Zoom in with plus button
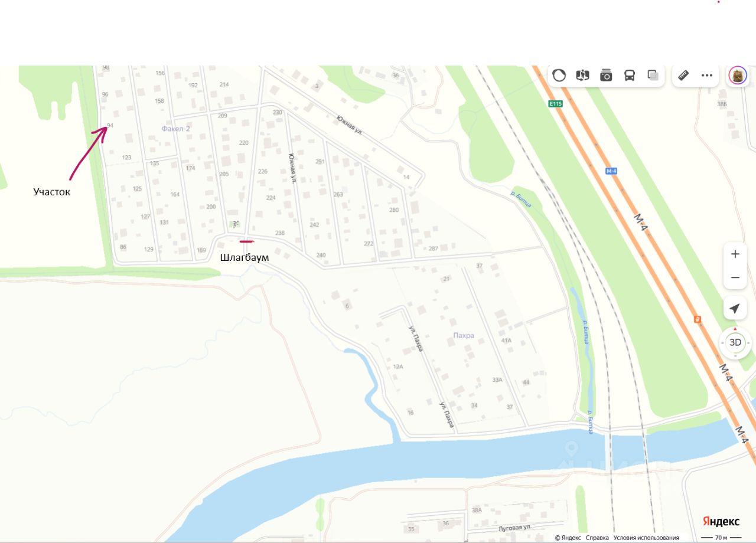Viewport: 756px width, 543px height. tap(735, 254)
